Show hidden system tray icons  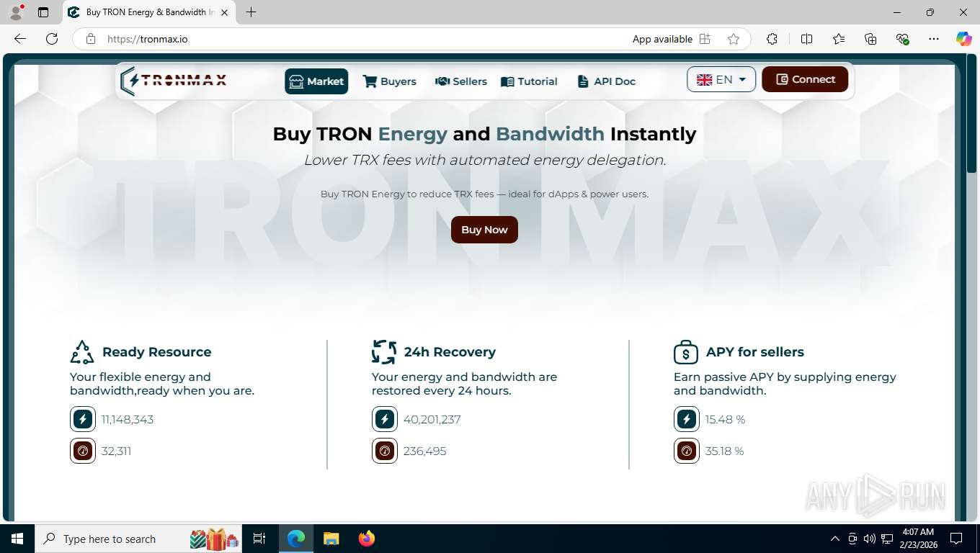(x=835, y=539)
